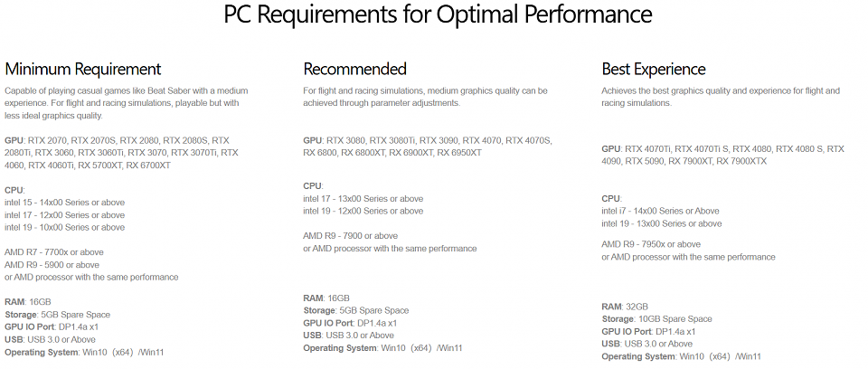
Task: Click the GPU label under Minimum Requirement
Action: coord(14,140)
